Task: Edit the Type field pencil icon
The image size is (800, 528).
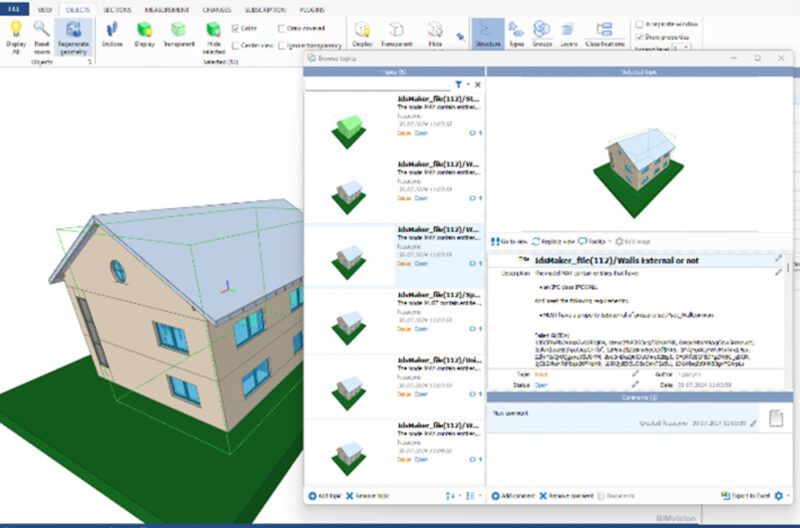Action: (x=635, y=374)
